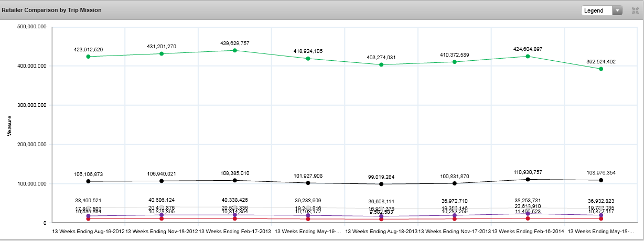Viewport: 644px width, 241px height.
Task: Select the black marker valued 99,019,284
Action: [381, 184]
